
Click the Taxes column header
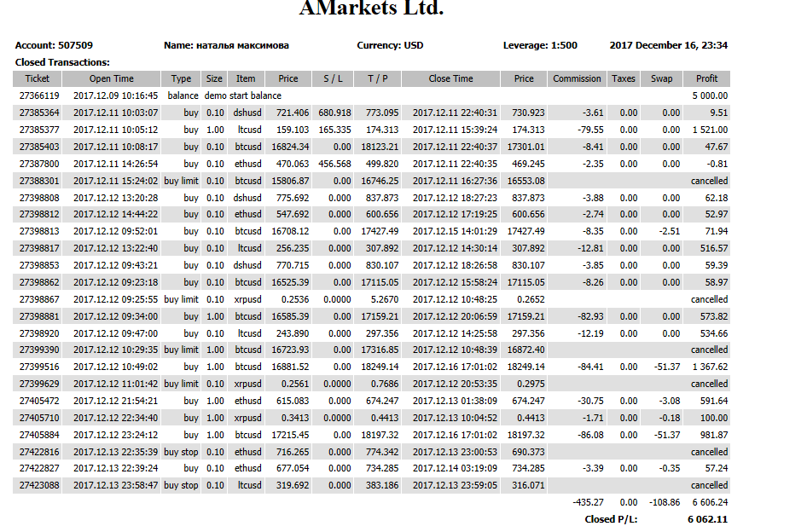tap(624, 78)
